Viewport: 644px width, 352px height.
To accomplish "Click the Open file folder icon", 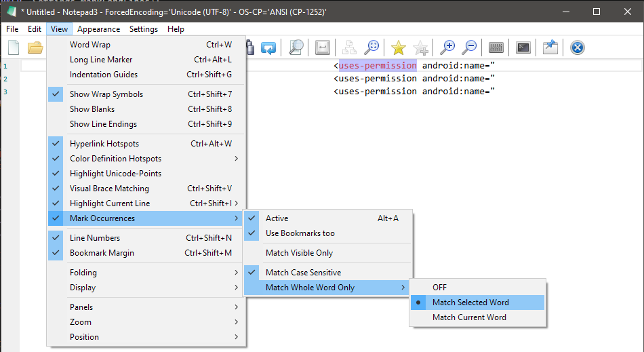I will click(x=35, y=47).
